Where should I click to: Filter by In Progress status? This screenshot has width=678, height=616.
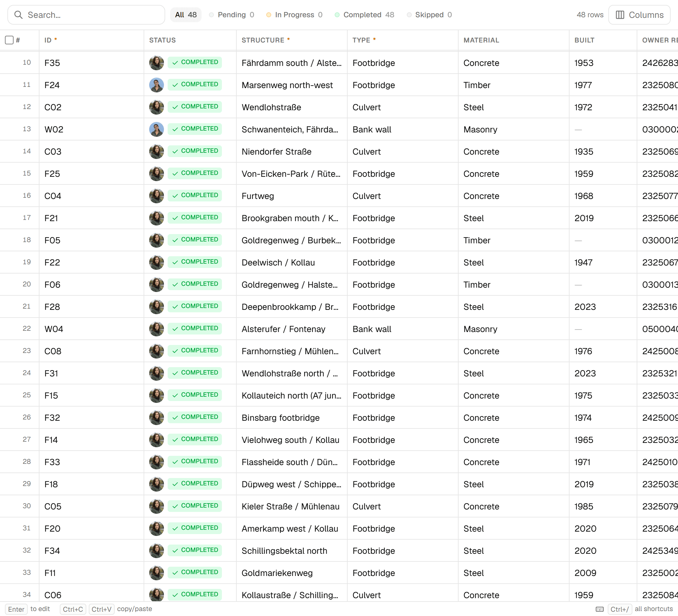tap(294, 15)
